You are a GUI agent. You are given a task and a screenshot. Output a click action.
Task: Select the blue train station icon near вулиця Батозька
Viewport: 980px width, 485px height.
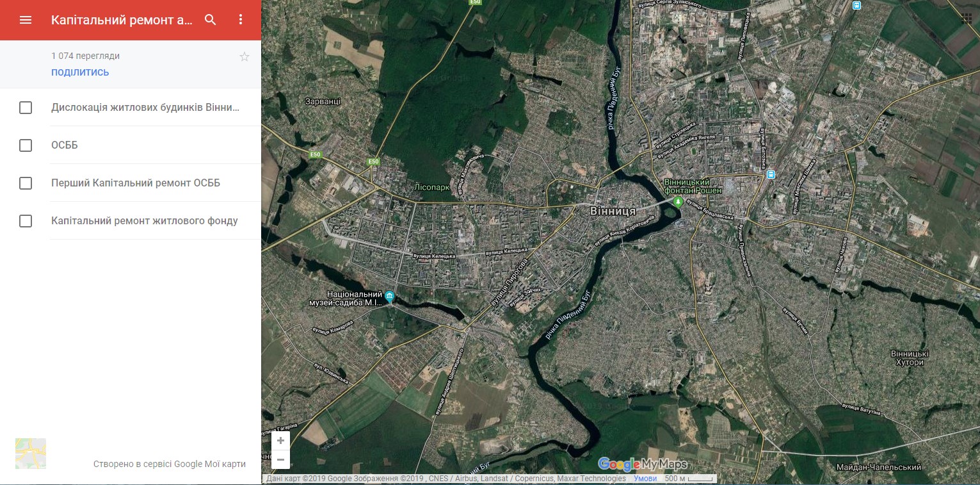pyautogui.click(x=771, y=174)
